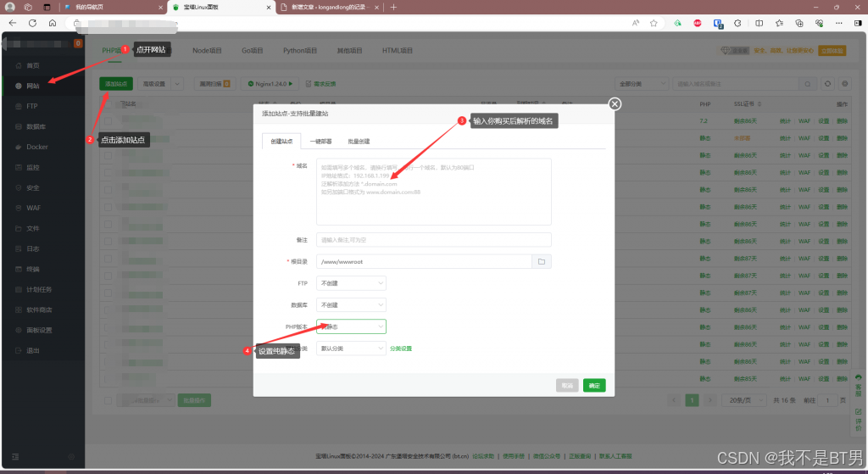Open browser settings and more menu (three dots)
The width and height of the screenshot is (868, 474).
[x=838, y=23]
